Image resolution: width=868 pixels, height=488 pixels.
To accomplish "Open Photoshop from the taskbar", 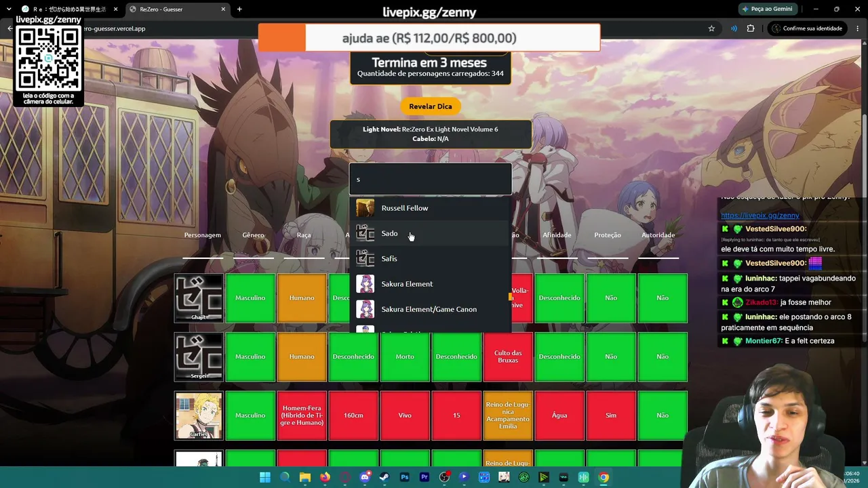I will 405,477.
